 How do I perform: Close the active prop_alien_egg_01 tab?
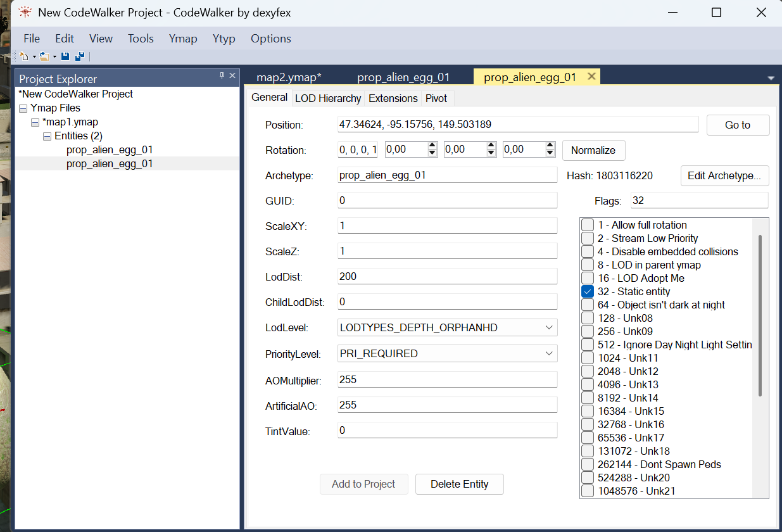[x=591, y=76]
